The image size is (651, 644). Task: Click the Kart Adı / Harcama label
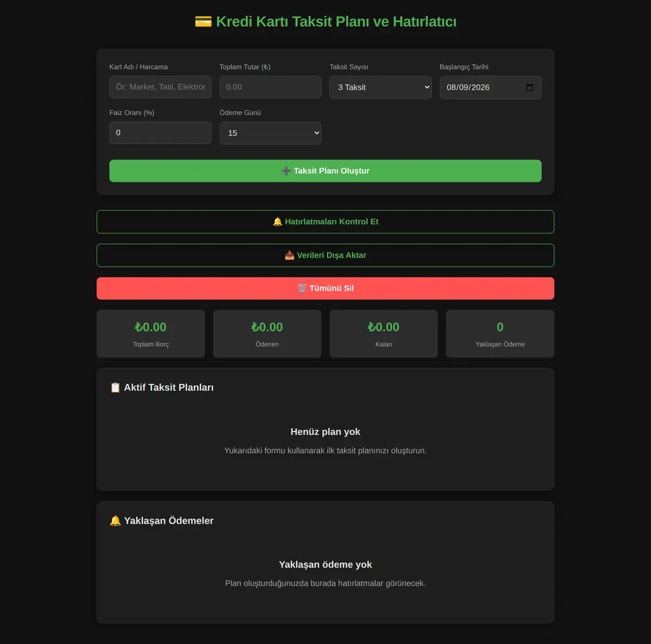138,67
